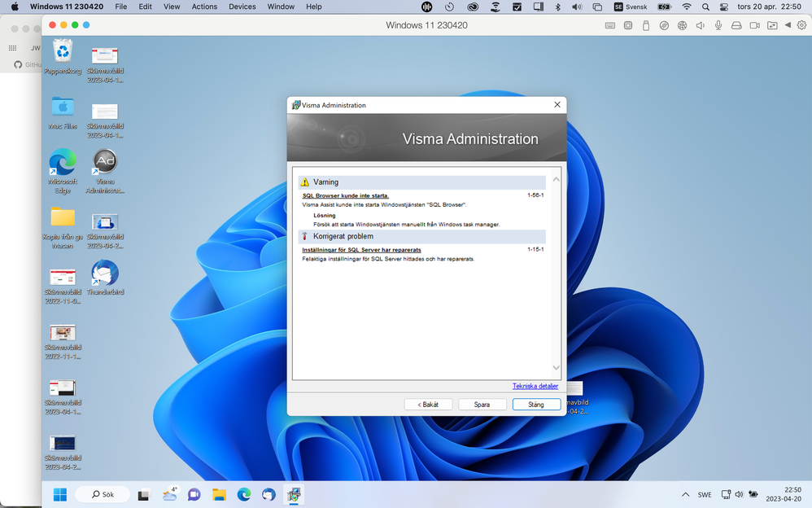Open the Help menu in the menu bar
812x508 pixels.
[314, 7]
